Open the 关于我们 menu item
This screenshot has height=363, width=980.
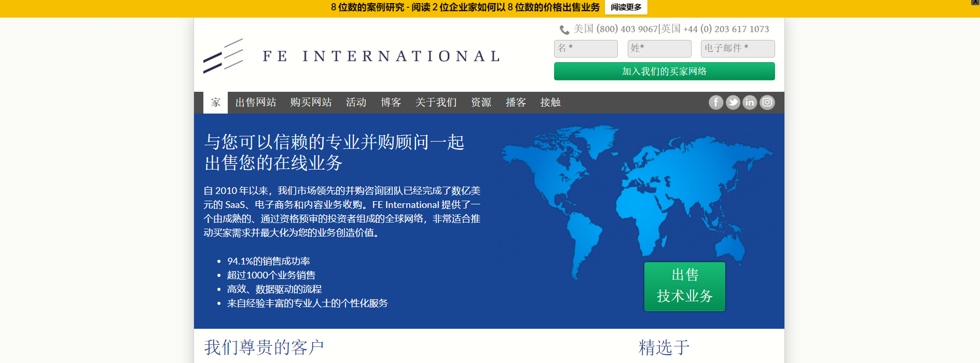coord(436,103)
